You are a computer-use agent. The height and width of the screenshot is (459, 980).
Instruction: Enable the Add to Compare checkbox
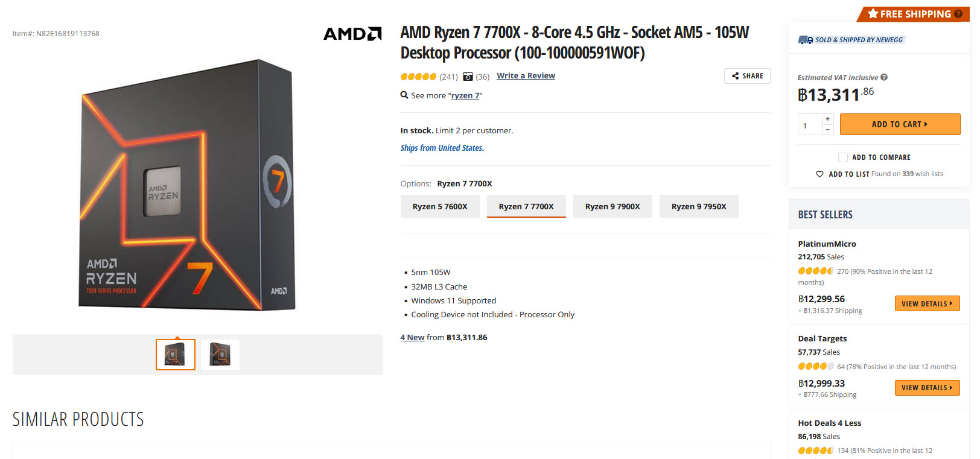[842, 157]
